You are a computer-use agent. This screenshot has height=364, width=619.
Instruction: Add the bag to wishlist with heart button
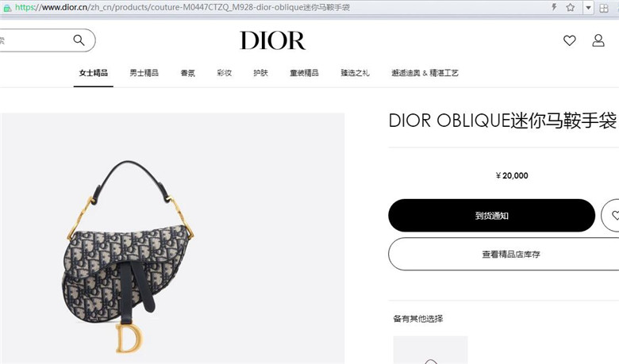(x=611, y=216)
